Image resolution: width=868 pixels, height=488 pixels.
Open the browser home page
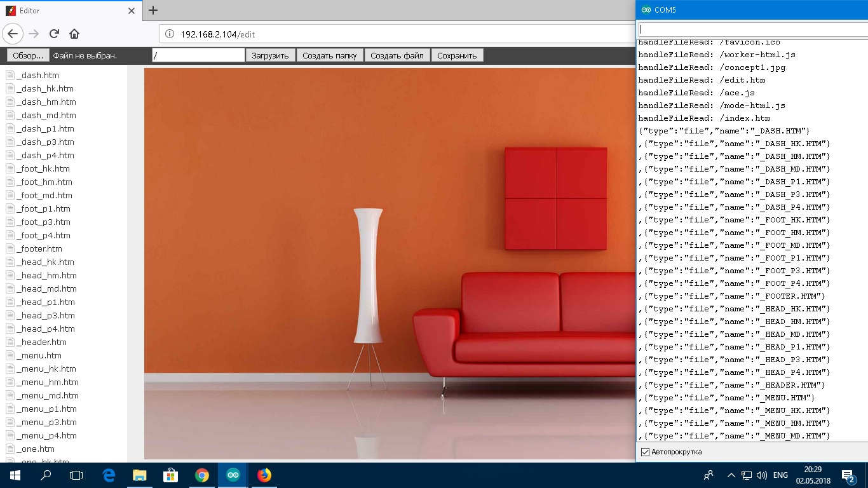pyautogui.click(x=74, y=34)
